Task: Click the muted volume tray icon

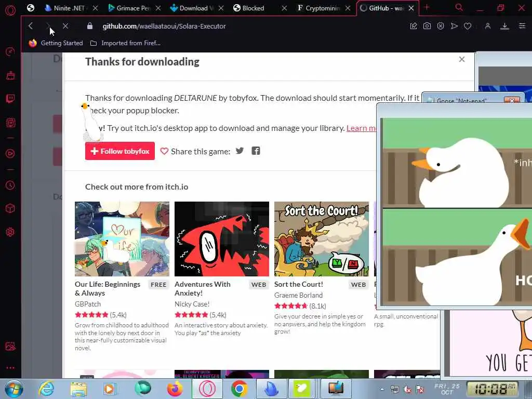Action: [407, 390]
